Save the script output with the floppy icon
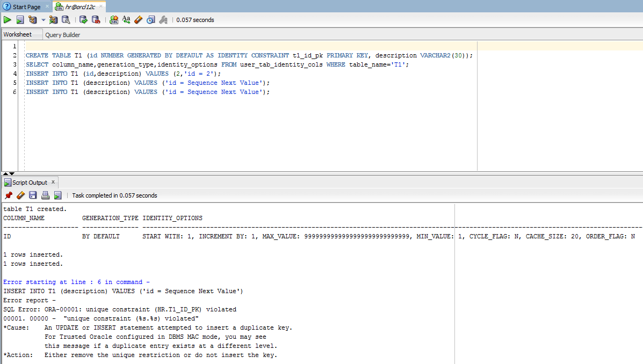643x364 pixels. pyautogui.click(x=33, y=195)
